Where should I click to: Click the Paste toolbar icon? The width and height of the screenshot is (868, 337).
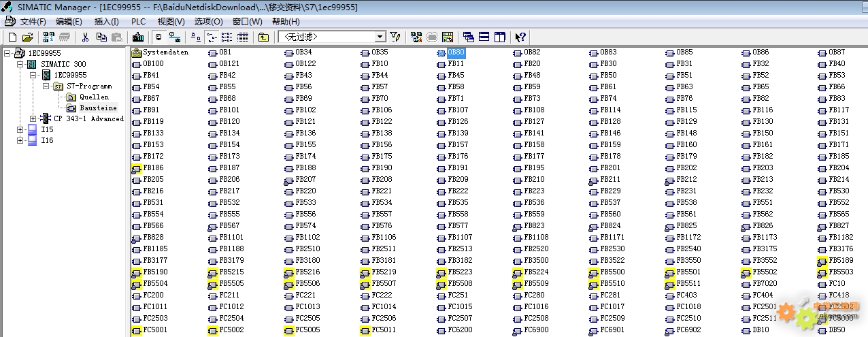(117, 37)
